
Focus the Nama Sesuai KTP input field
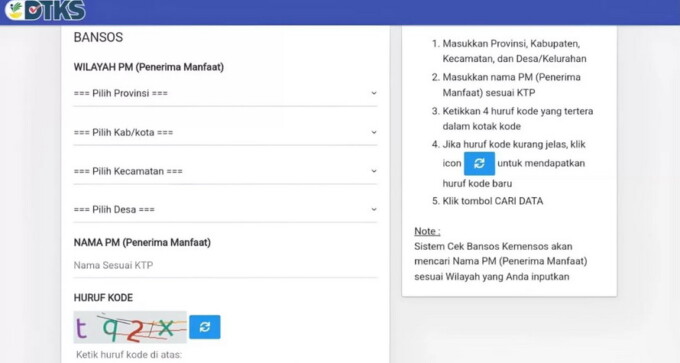(225, 265)
